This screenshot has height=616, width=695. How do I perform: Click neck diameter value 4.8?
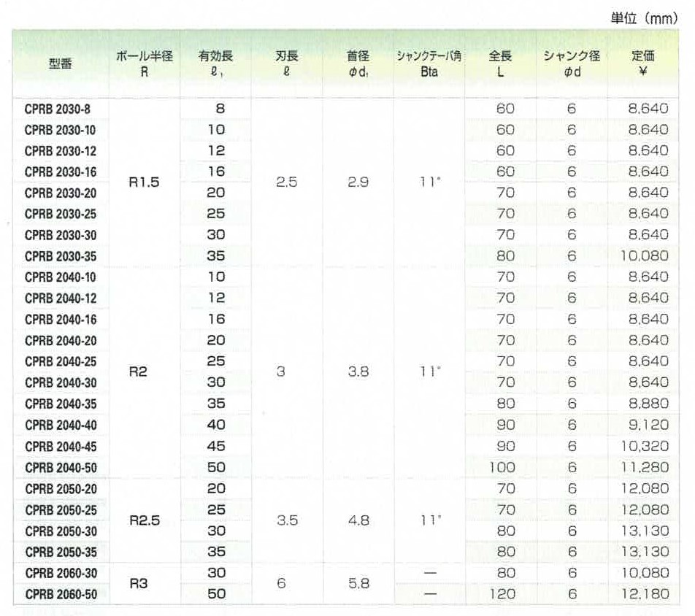coord(358,520)
